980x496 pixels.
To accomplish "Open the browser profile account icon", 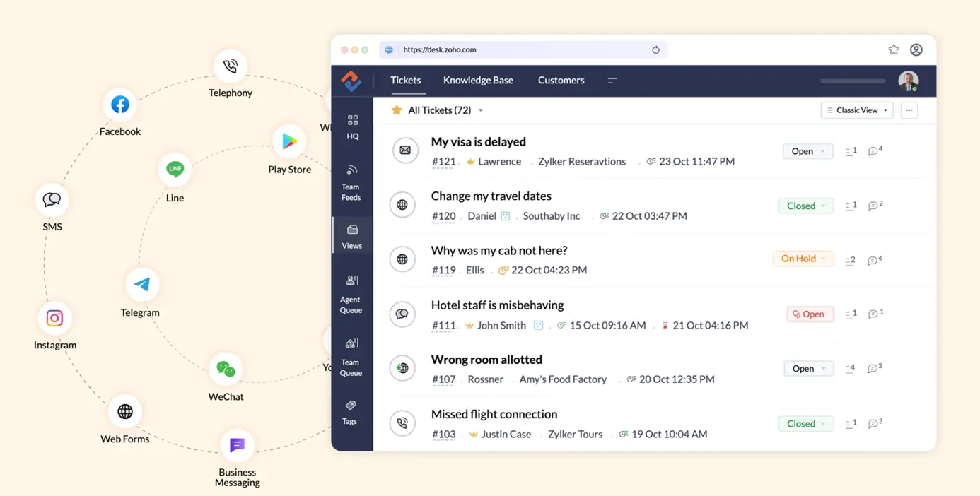I will (x=916, y=49).
